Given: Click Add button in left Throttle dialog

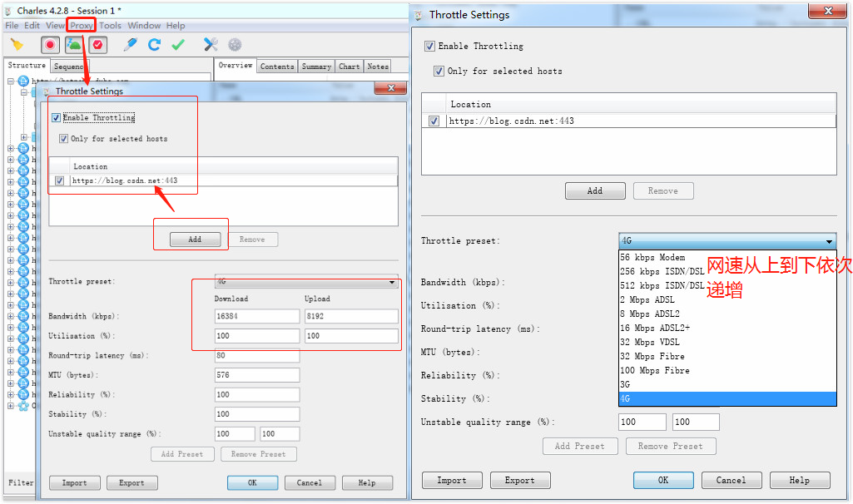Looking at the screenshot, I should point(195,240).
